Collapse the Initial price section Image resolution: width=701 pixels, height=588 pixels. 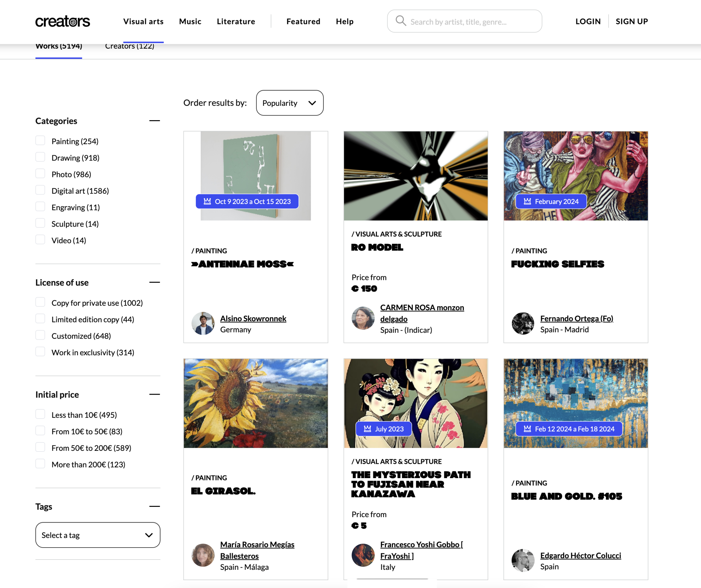155,394
